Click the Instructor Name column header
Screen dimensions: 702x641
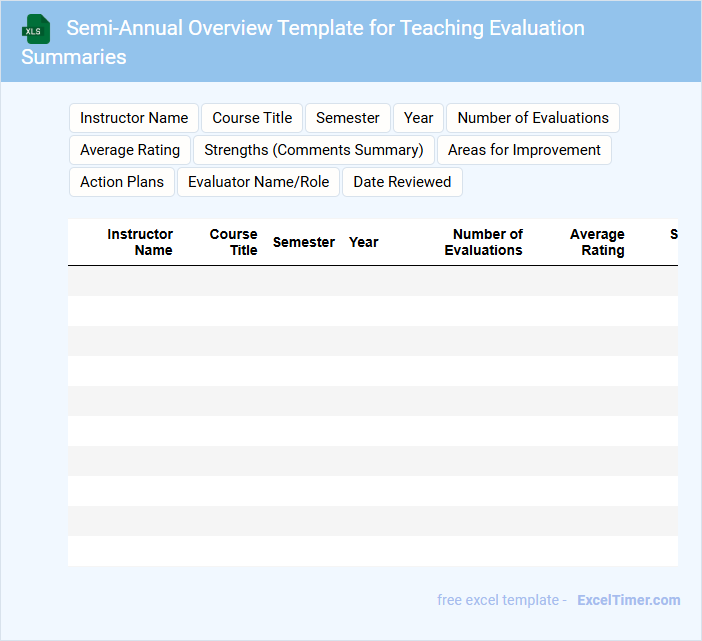(140, 242)
